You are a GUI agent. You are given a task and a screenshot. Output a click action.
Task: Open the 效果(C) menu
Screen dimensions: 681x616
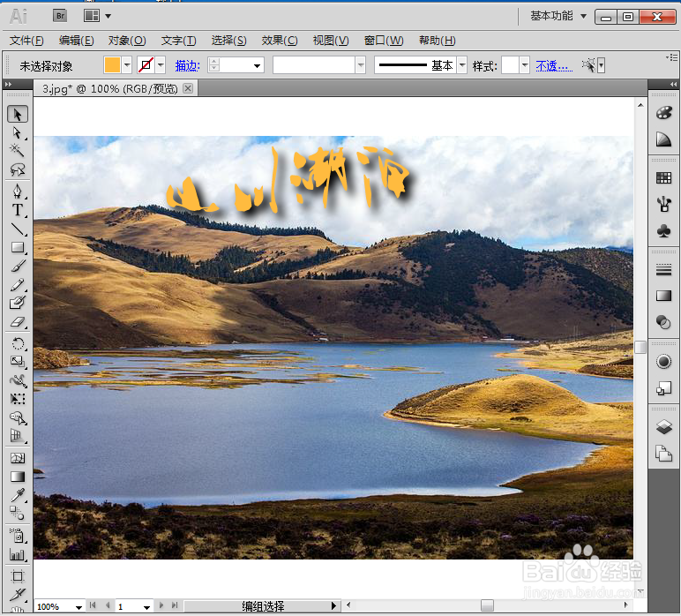click(x=280, y=41)
